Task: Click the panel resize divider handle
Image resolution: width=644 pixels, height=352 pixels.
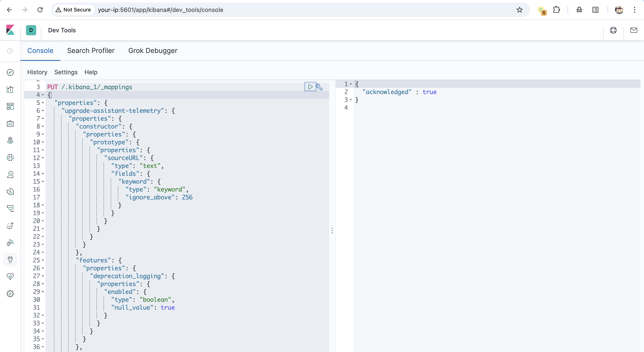Action: point(332,230)
